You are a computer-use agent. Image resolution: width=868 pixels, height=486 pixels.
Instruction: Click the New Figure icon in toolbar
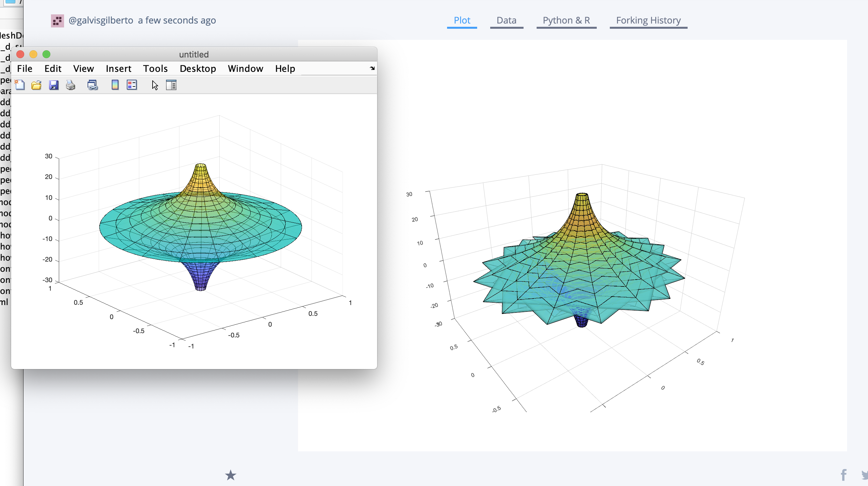pos(20,85)
